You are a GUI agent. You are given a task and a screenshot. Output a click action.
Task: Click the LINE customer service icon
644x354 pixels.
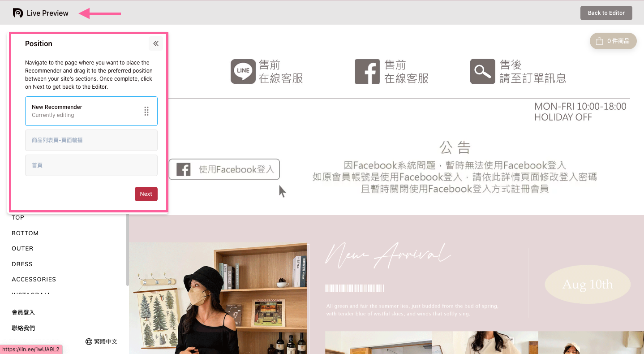coord(243,72)
